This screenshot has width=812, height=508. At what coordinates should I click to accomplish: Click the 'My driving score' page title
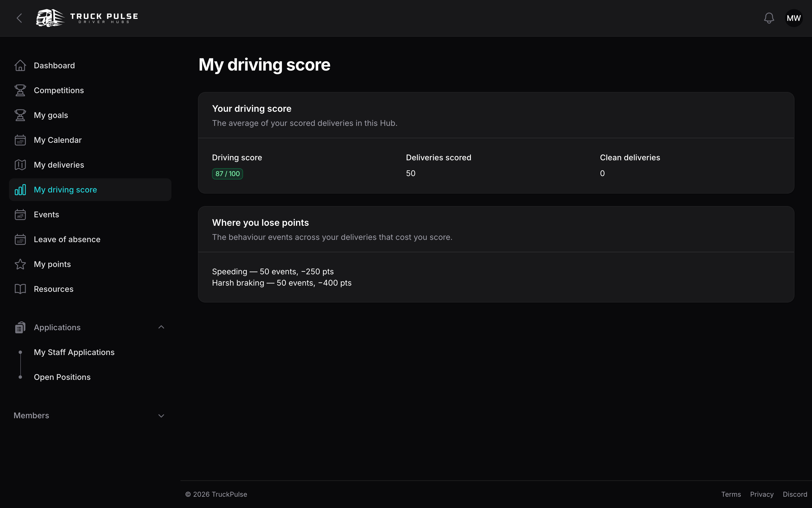pyautogui.click(x=264, y=65)
